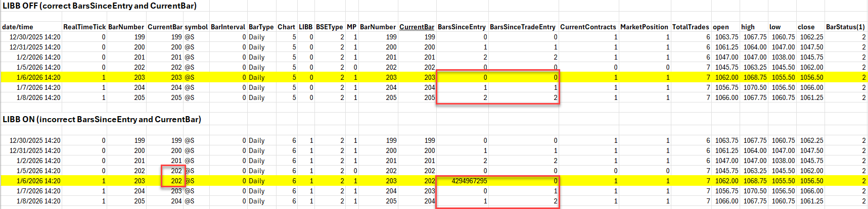Image resolution: width=868 pixels, height=209 pixels.
Task: Click the RealTimeTick column header
Action: coord(84,27)
